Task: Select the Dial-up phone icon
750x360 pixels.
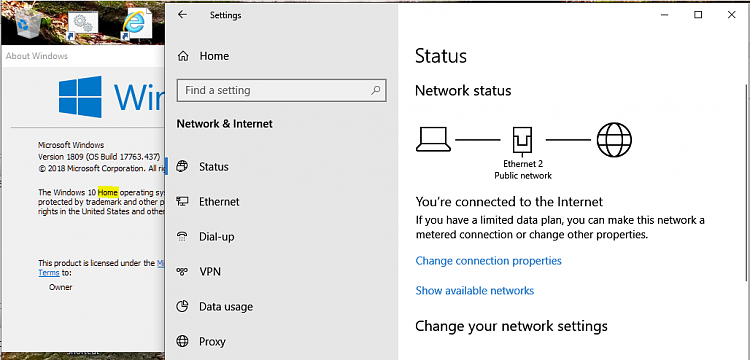Action: (x=182, y=237)
